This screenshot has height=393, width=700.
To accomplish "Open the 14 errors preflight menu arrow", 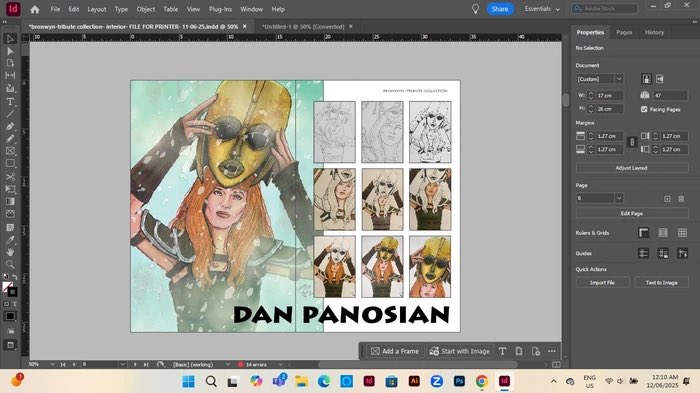I will (280, 364).
